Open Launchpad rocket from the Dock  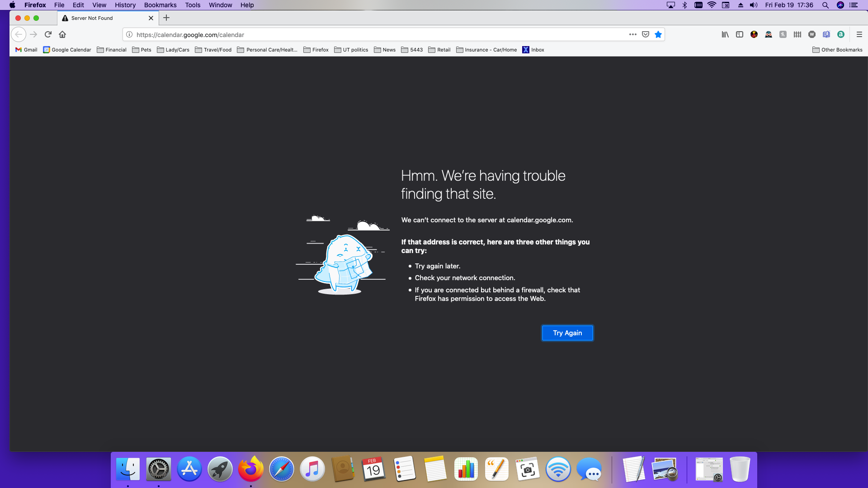pyautogui.click(x=220, y=469)
